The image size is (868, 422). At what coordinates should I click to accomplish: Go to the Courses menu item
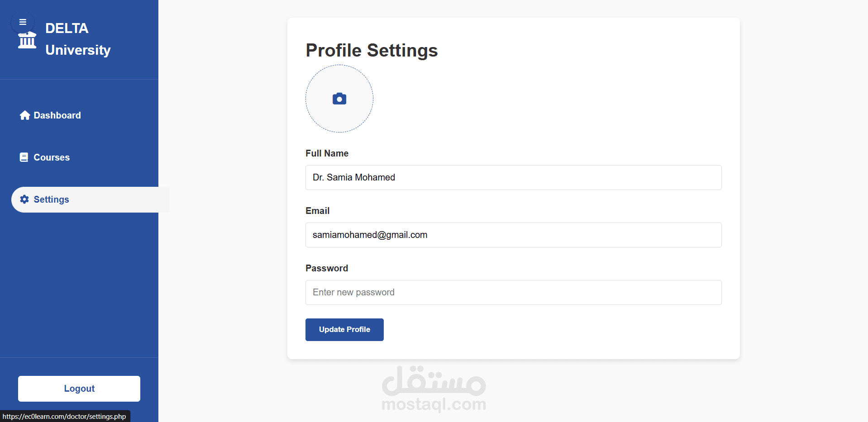(52, 157)
